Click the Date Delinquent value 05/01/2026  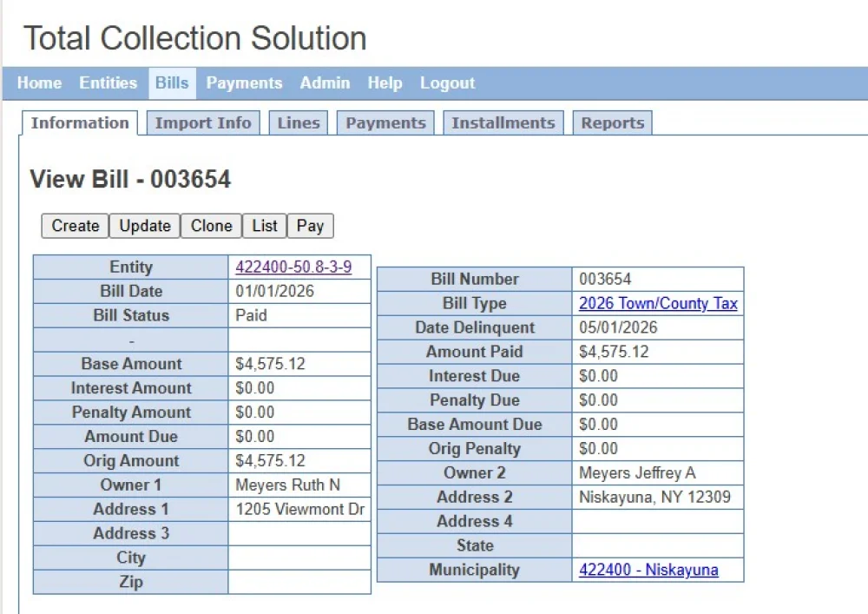point(618,327)
